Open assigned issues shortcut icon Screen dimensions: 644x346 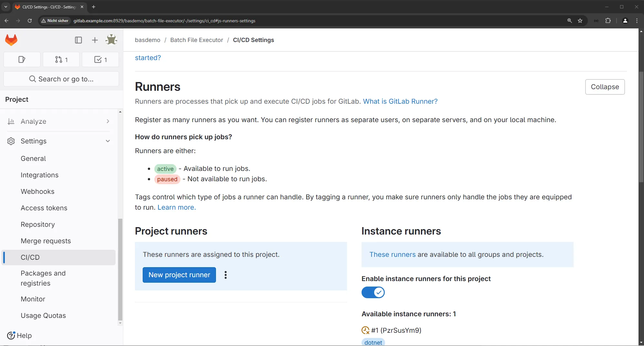point(22,59)
